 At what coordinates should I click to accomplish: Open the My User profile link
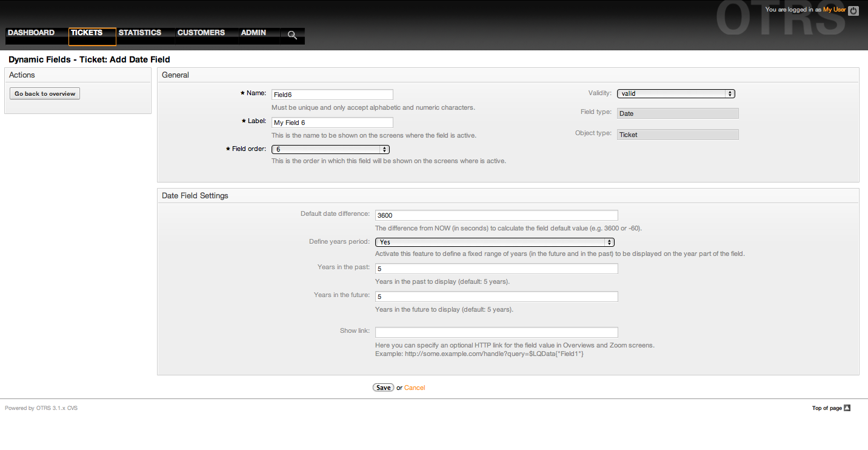coord(834,10)
